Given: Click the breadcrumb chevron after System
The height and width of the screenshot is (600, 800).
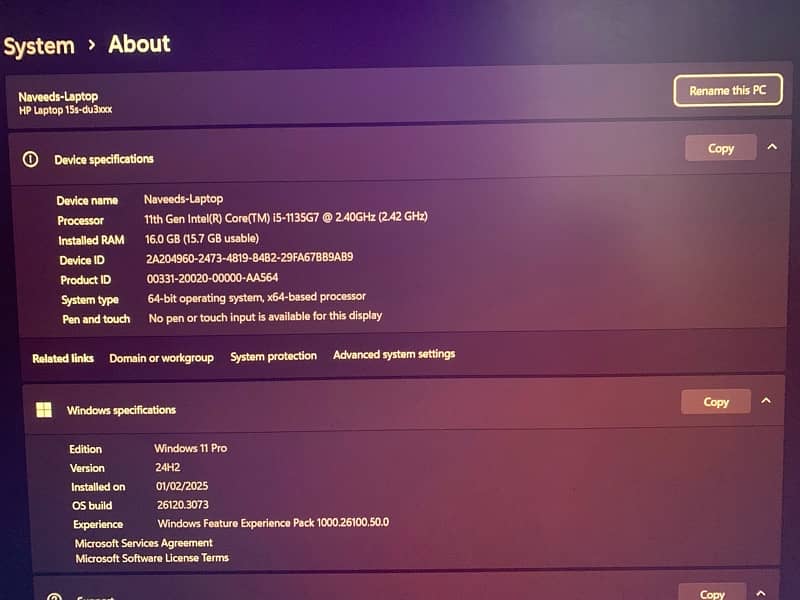Looking at the screenshot, I should click(91, 45).
